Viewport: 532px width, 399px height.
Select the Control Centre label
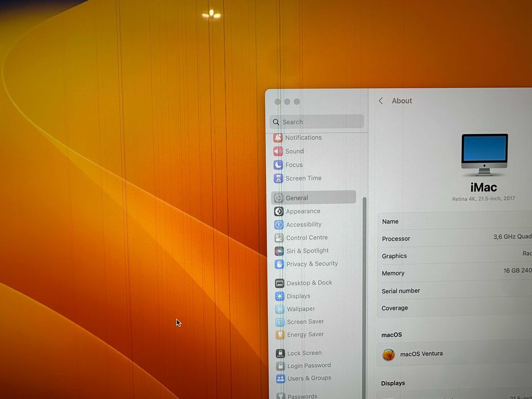307,238
